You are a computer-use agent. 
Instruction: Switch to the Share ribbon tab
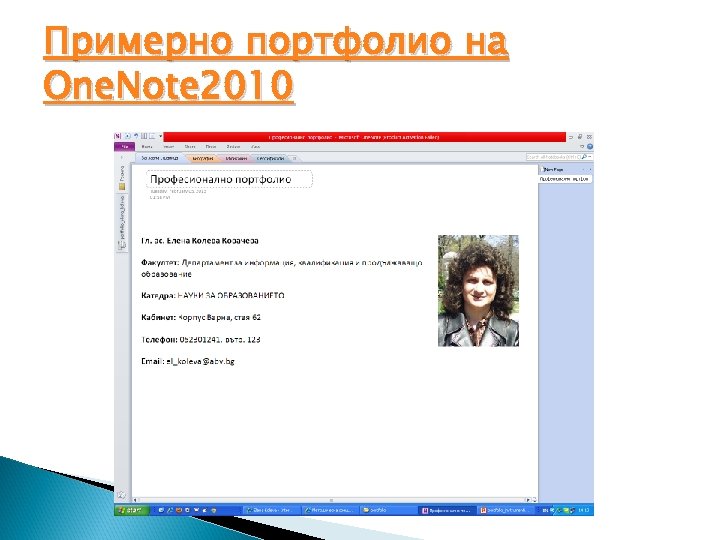click(190, 146)
